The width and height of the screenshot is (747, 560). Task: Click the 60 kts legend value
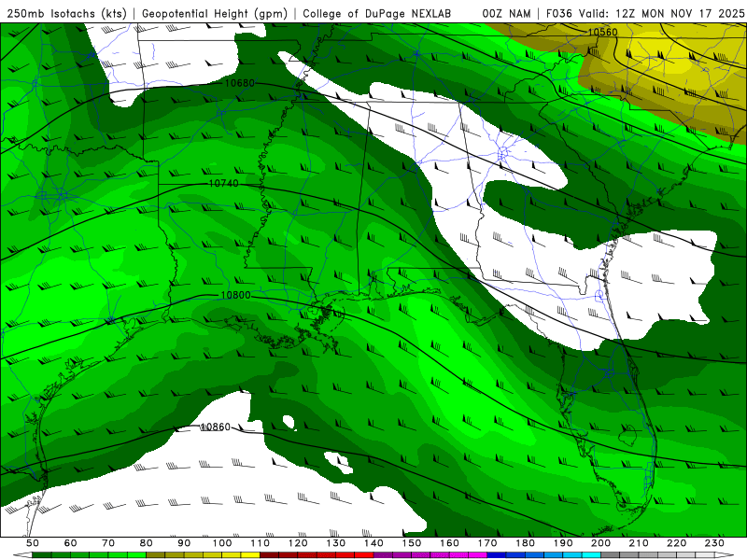71,543
